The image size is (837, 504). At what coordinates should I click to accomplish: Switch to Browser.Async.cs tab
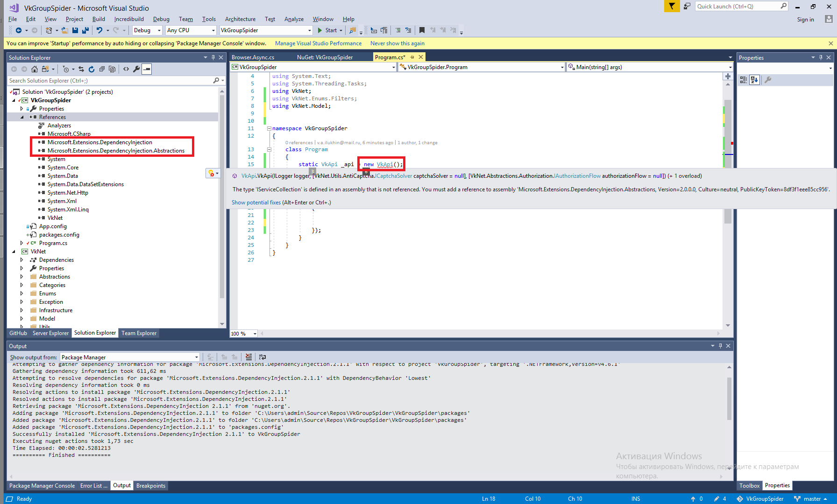253,57
